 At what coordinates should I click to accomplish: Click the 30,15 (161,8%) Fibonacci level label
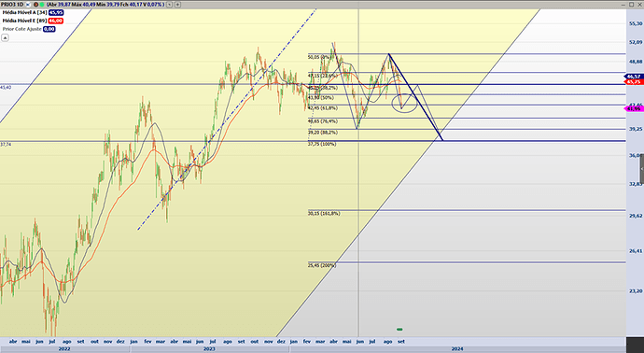(x=324, y=213)
